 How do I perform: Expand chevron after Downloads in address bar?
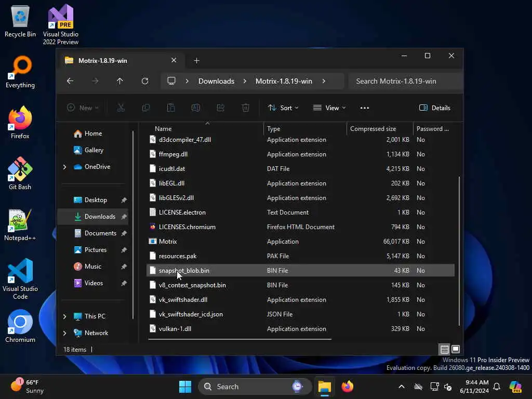[245, 81]
